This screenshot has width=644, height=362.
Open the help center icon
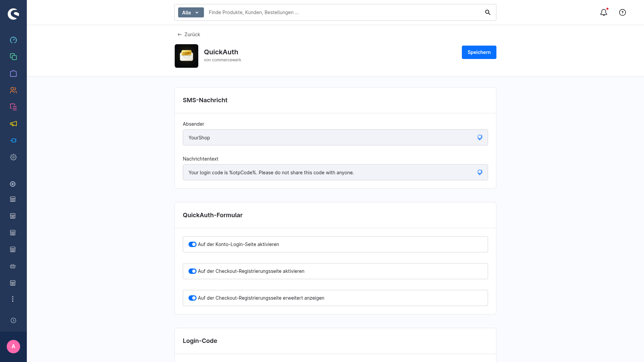(x=623, y=12)
